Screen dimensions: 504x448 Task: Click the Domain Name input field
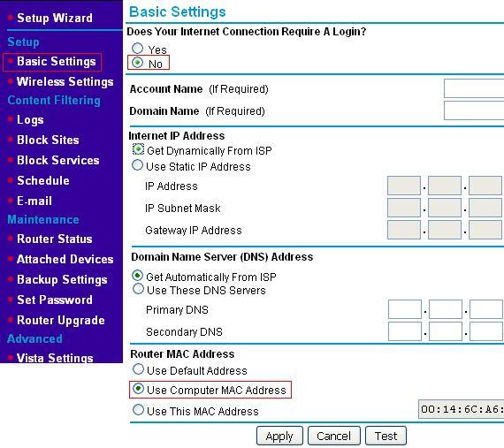pyautogui.click(x=474, y=110)
